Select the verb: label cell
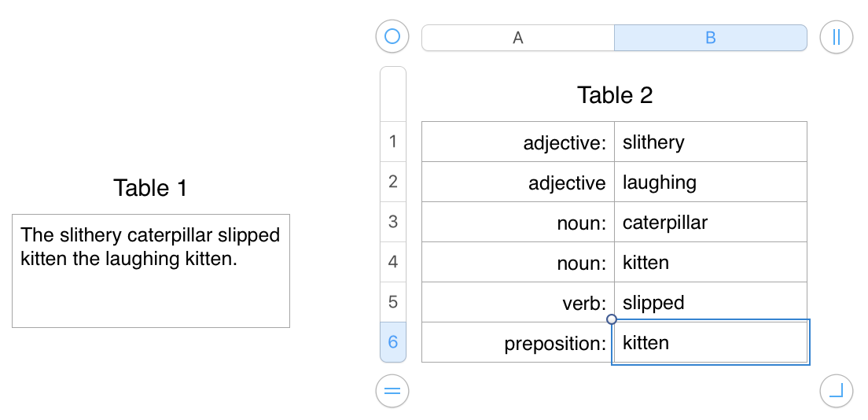Viewport: 868px width, 420px height. 518,303
